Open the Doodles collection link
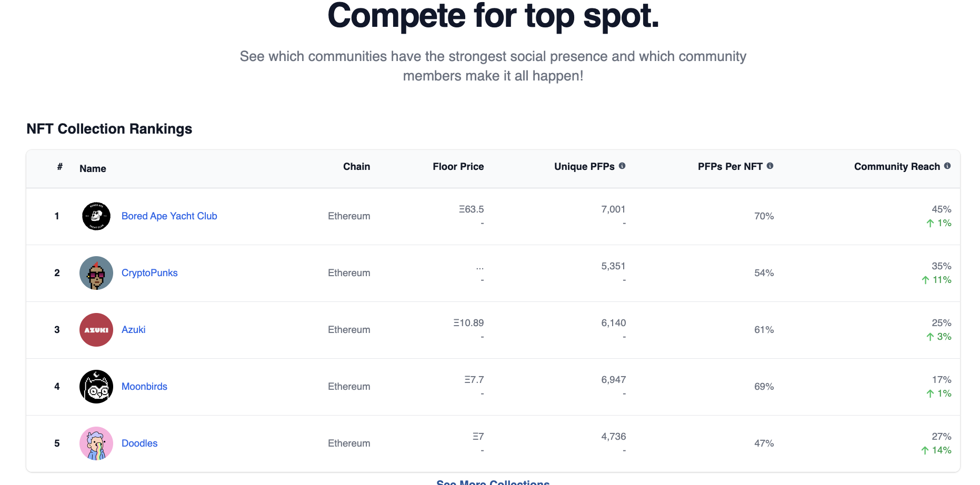 pos(139,443)
